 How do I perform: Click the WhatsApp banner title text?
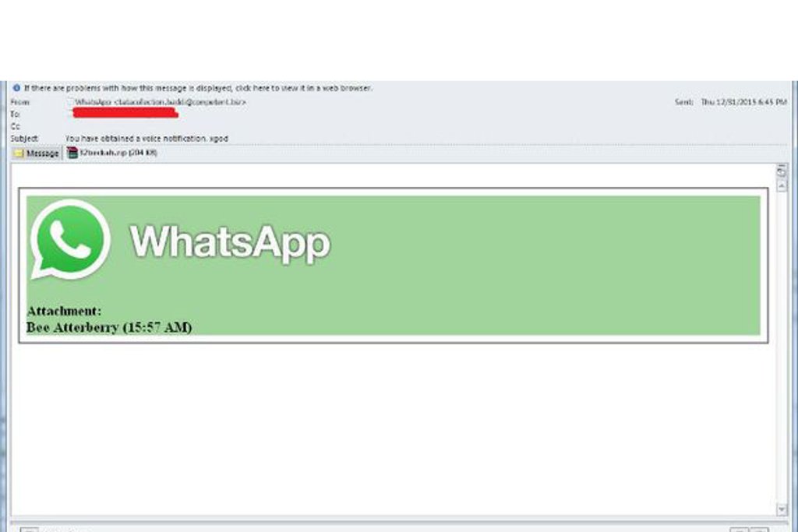[230, 243]
